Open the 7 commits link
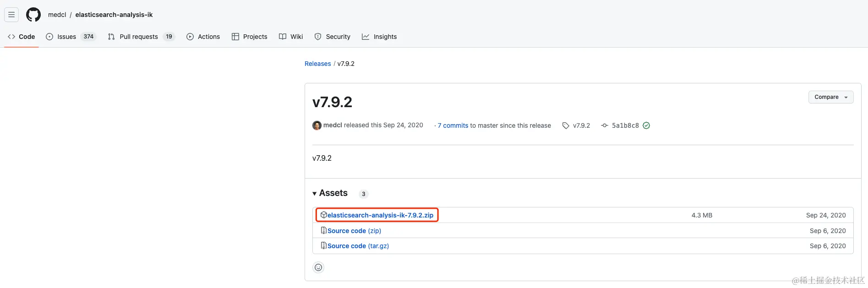Image resolution: width=868 pixels, height=288 pixels. [x=453, y=125]
